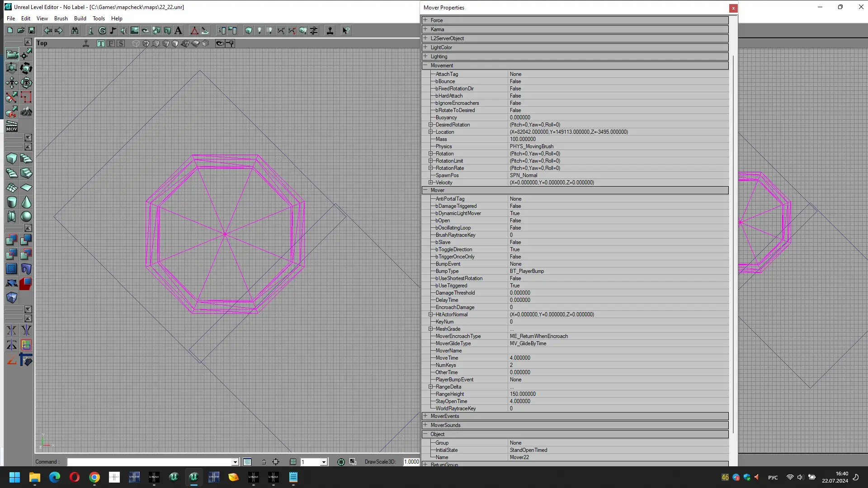Open the Group browser G icon
868x488 pixels.
coord(102,30)
